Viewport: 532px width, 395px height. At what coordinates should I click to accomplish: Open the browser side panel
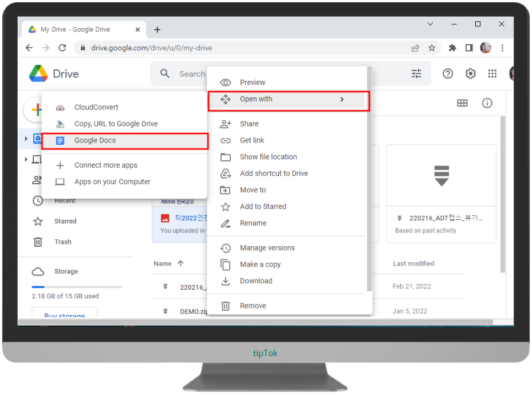[469, 48]
